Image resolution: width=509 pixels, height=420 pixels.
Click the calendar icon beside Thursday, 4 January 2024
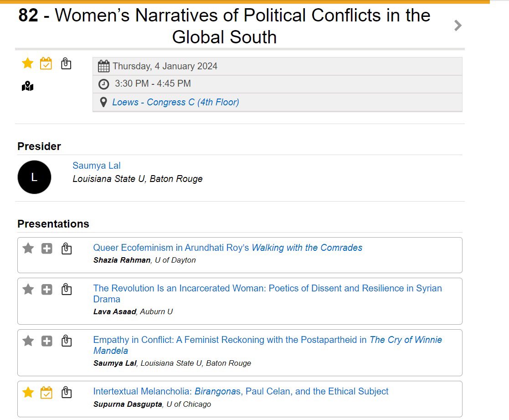point(103,66)
